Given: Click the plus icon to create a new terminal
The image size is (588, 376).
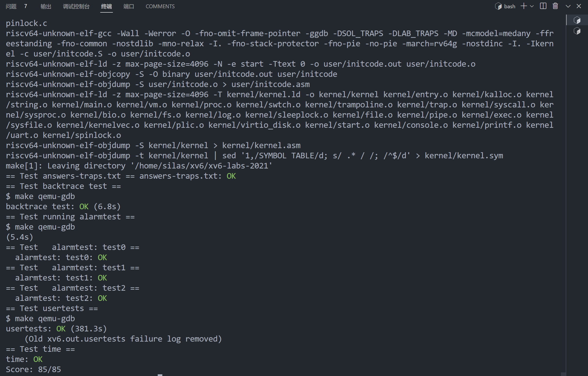Looking at the screenshot, I should click(524, 6).
